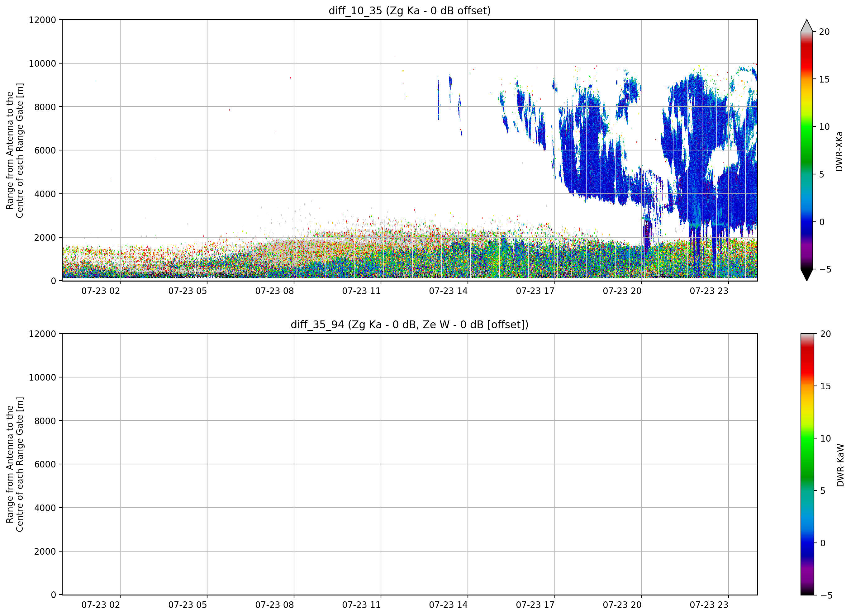
Task: Click the grey upper extension arrow on DWR-XKa colorbar
Action: pyautogui.click(x=807, y=26)
